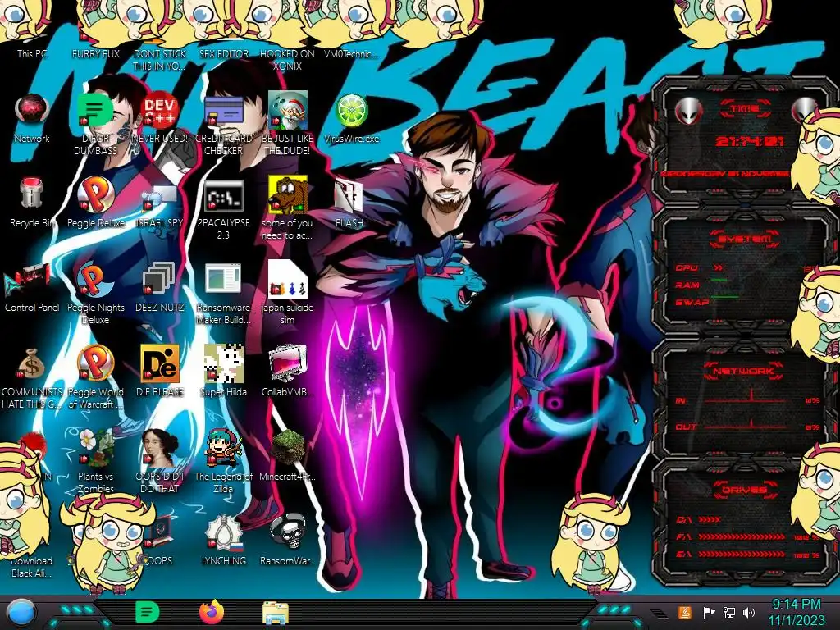Click the DRIVES header in the widget
This screenshot has height=630, width=840.
[744, 490]
